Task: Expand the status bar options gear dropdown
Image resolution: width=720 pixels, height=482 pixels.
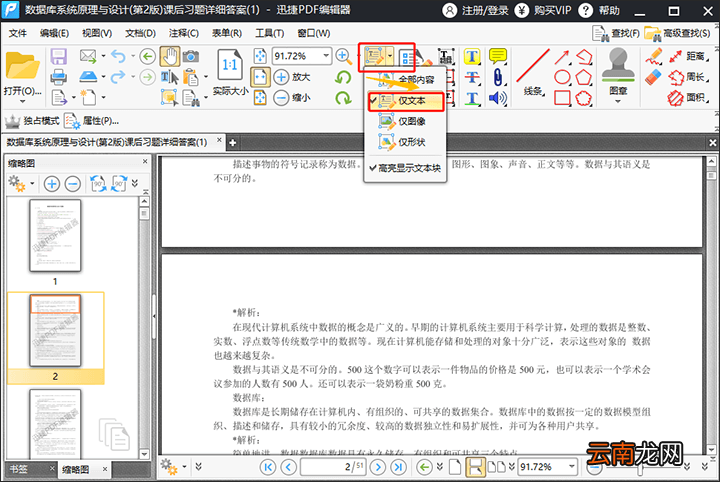Action: 184,467
